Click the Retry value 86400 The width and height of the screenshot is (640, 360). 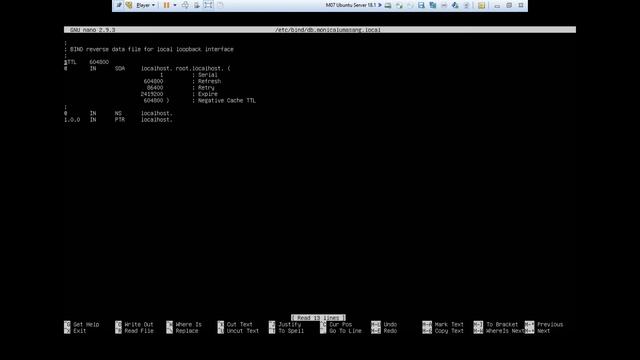[x=155, y=88]
